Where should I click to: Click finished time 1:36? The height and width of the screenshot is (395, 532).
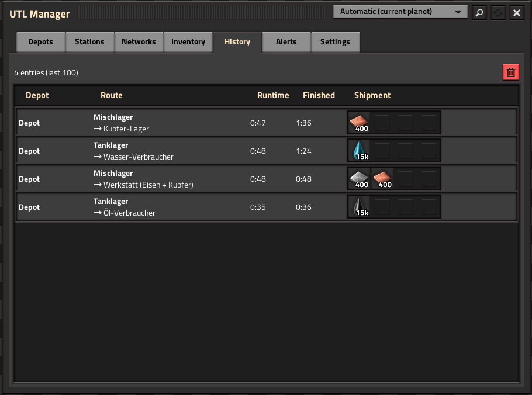(x=303, y=123)
